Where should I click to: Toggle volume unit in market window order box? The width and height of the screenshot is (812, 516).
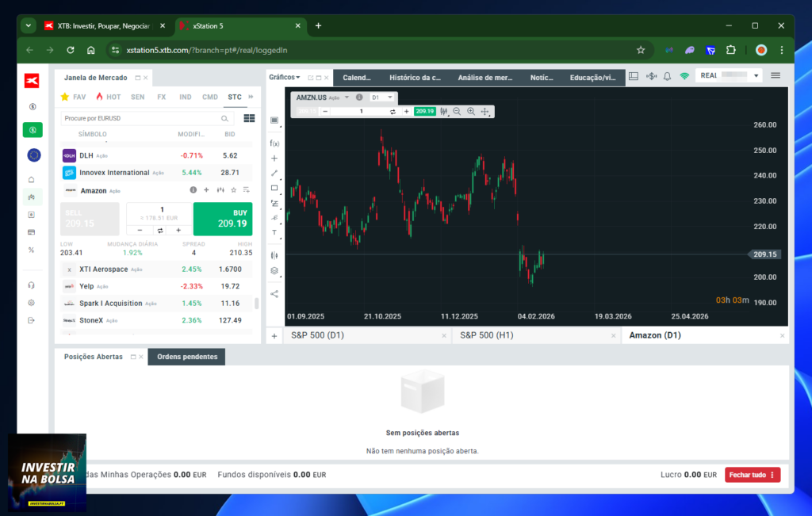[x=160, y=231]
